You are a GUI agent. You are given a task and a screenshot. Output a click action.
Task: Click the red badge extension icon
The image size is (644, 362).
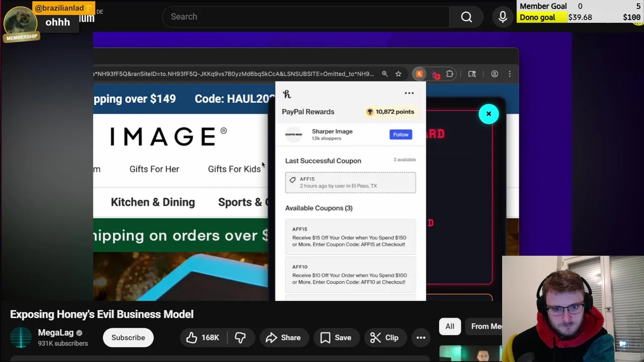436,74
